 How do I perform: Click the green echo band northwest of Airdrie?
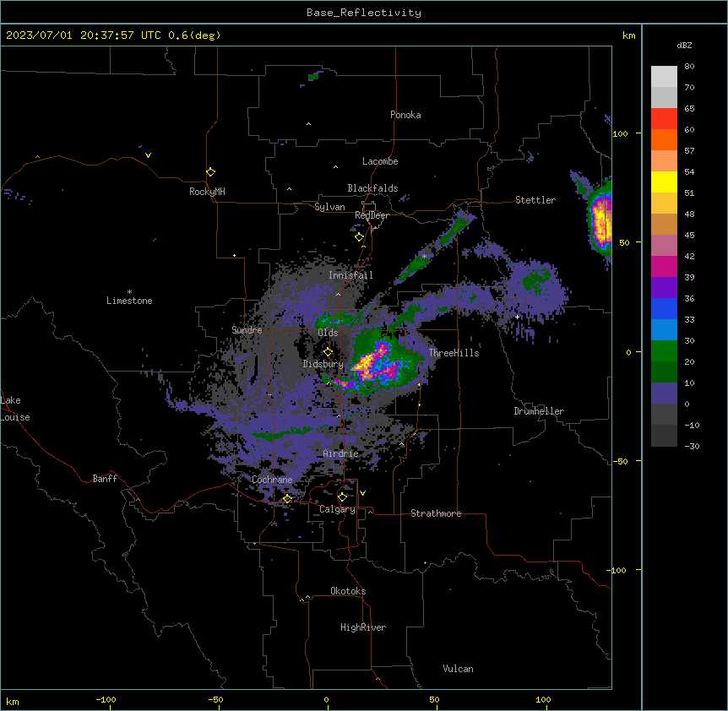pos(283,434)
